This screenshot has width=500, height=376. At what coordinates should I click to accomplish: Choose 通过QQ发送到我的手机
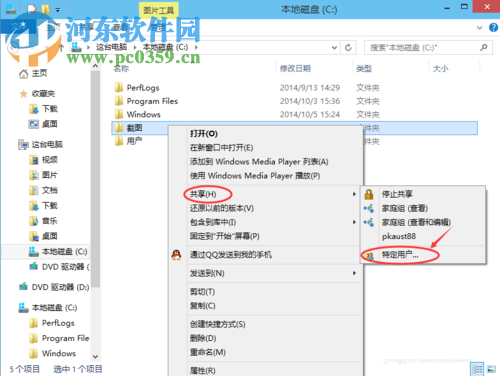point(231,255)
